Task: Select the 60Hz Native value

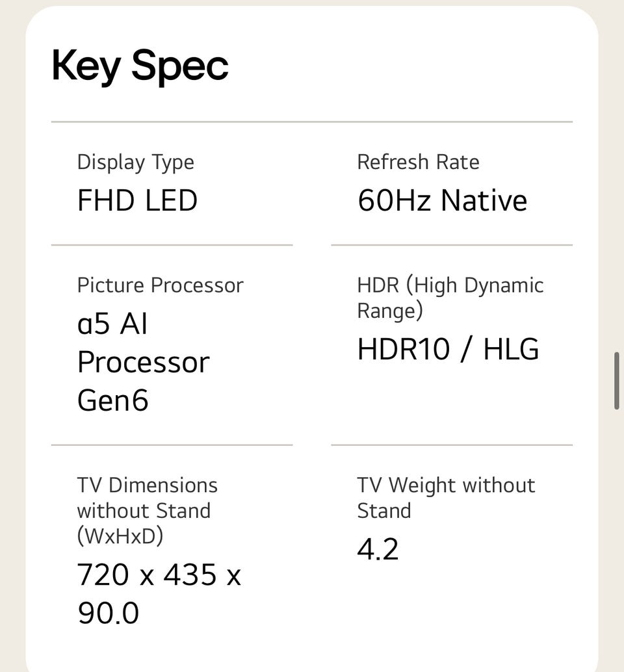Action: click(x=442, y=200)
